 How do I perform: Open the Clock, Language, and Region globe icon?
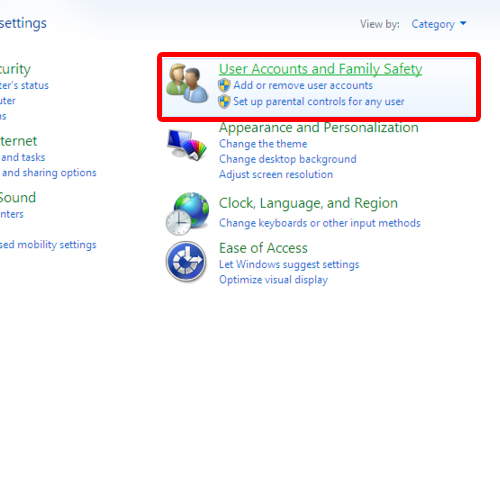[187, 214]
